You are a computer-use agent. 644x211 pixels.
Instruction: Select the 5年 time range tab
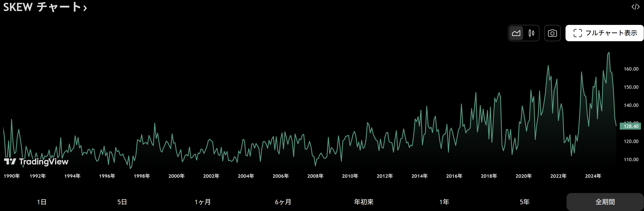click(525, 202)
